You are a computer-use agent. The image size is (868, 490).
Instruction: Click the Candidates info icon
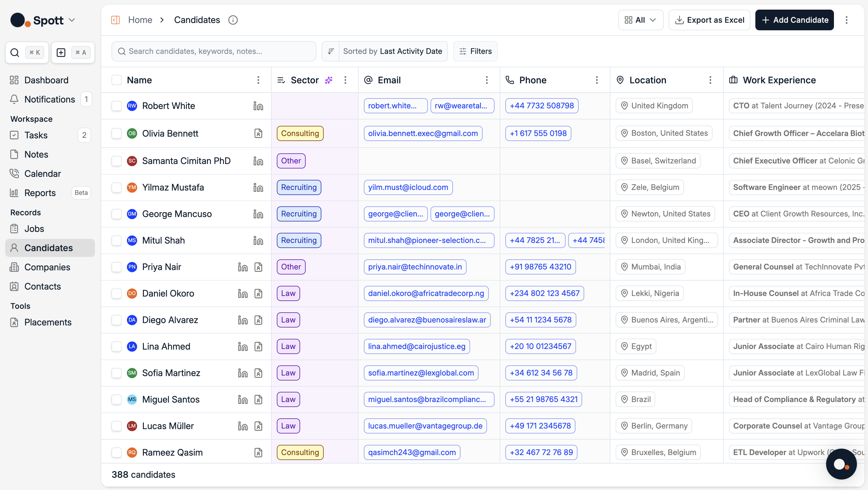(233, 20)
